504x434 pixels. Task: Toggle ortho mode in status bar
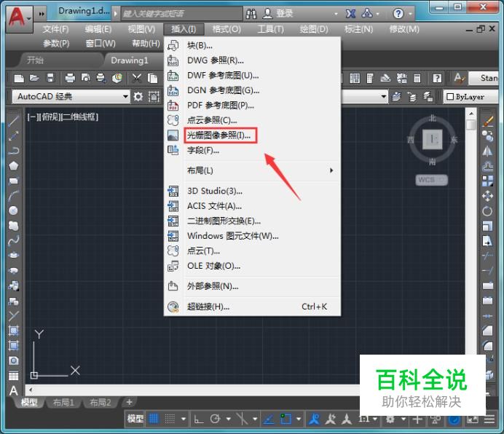199,419
